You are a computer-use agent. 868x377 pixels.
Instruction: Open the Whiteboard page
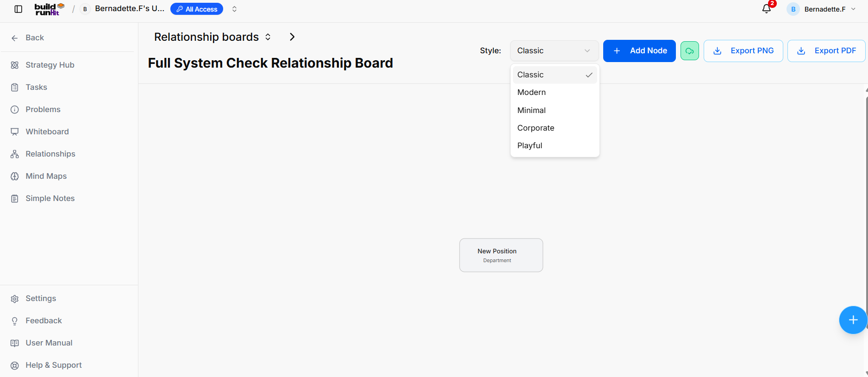[x=47, y=132]
